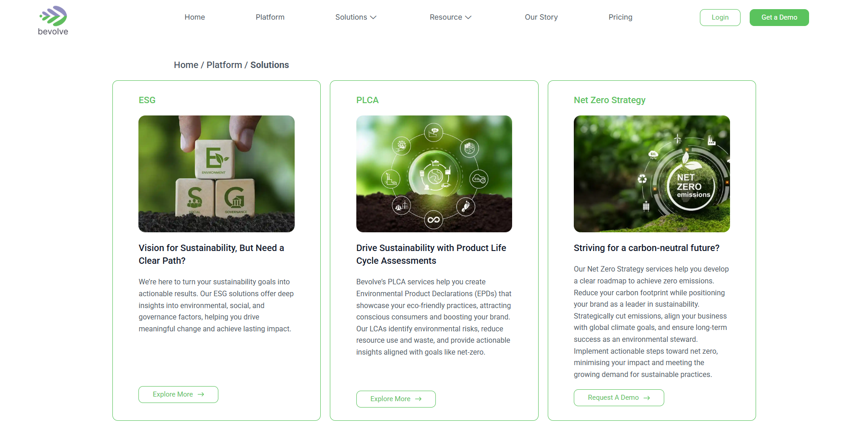Screen dimensions: 868x429
Task: Click the Login button
Action: point(720,17)
